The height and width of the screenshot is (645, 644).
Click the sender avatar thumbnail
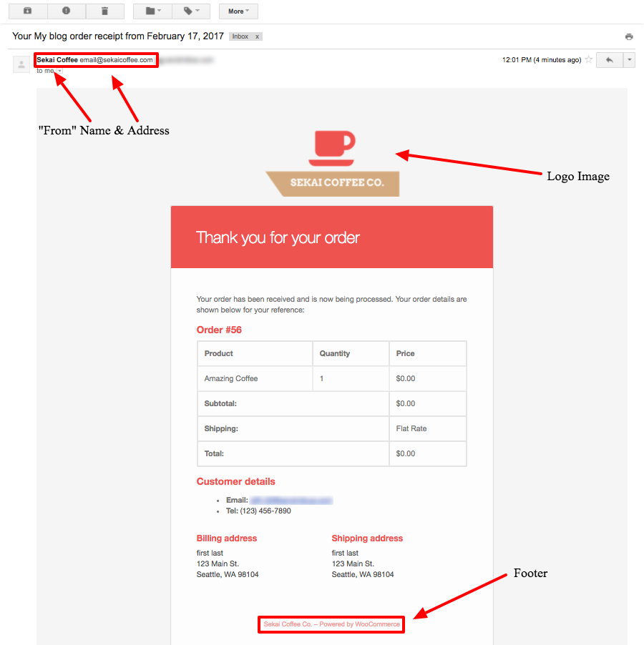[x=21, y=64]
